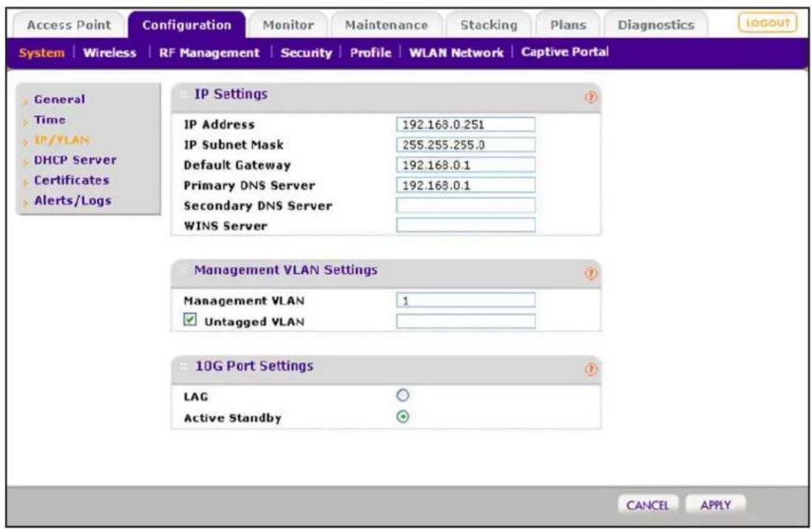The image size is (812, 529).
Task: Switch to the Access Point tab
Action: (x=68, y=25)
